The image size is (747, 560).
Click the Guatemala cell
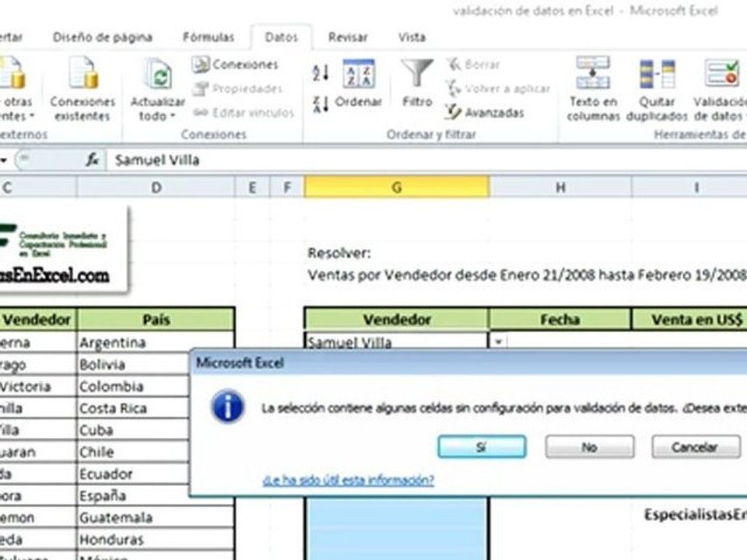pos(156,518)
